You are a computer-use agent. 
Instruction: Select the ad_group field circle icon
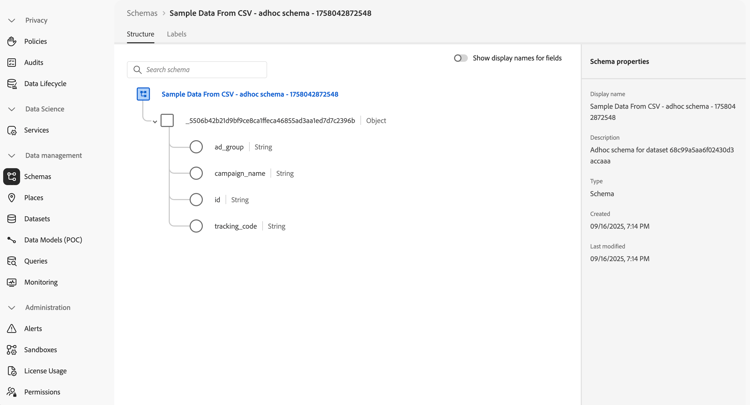[196, 147]
